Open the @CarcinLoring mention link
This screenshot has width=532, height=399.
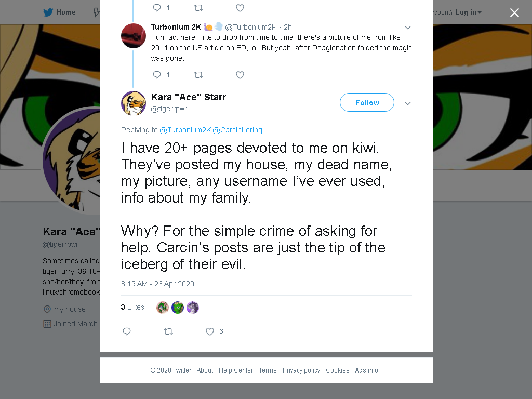237,130
